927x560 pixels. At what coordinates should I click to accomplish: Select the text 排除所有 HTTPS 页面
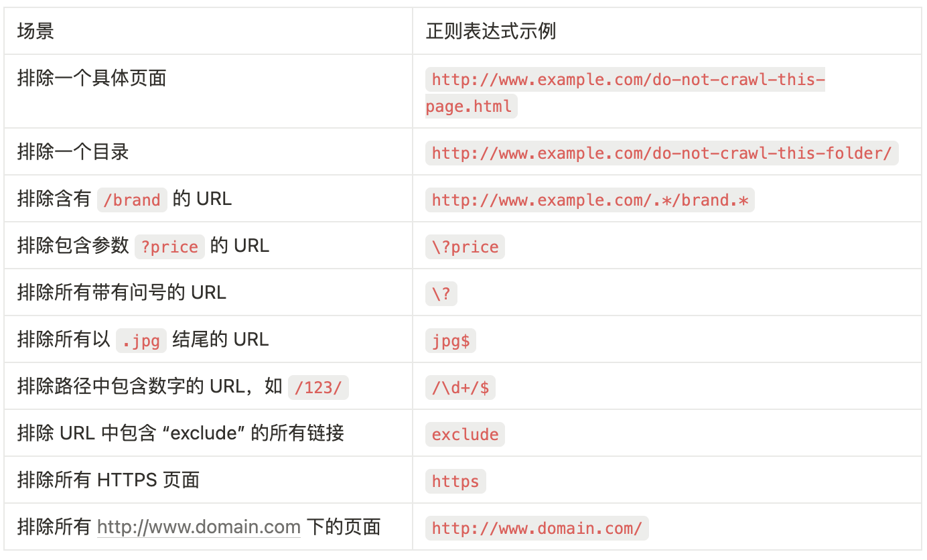tap(109, 480)
